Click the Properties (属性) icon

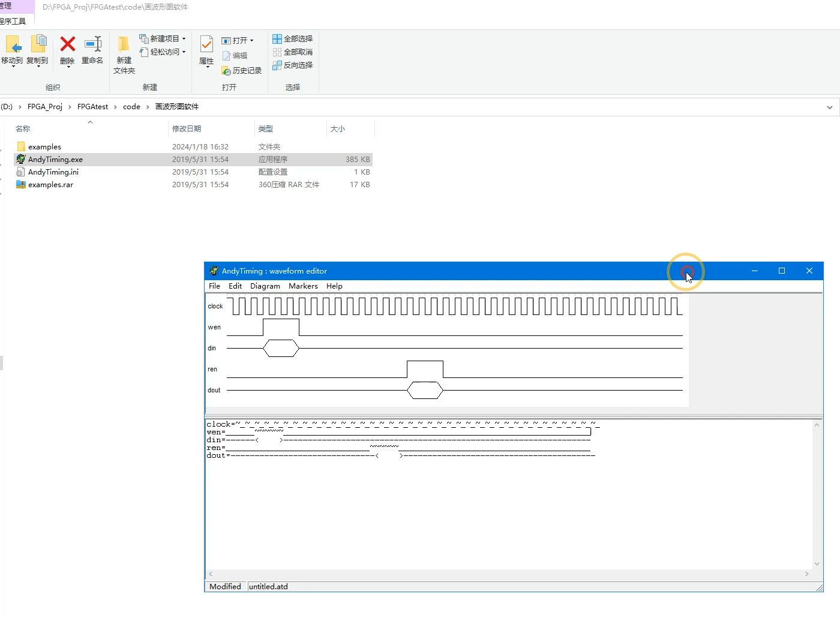206,44
